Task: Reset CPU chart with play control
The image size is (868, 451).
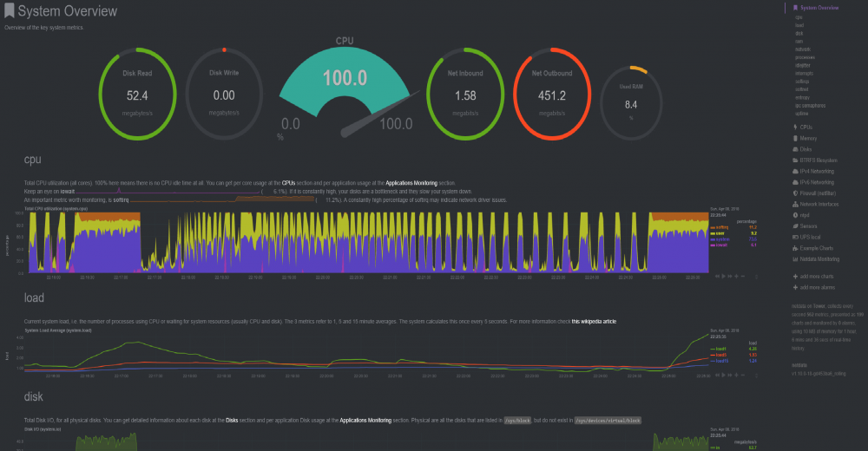Action: click(724, 276)
